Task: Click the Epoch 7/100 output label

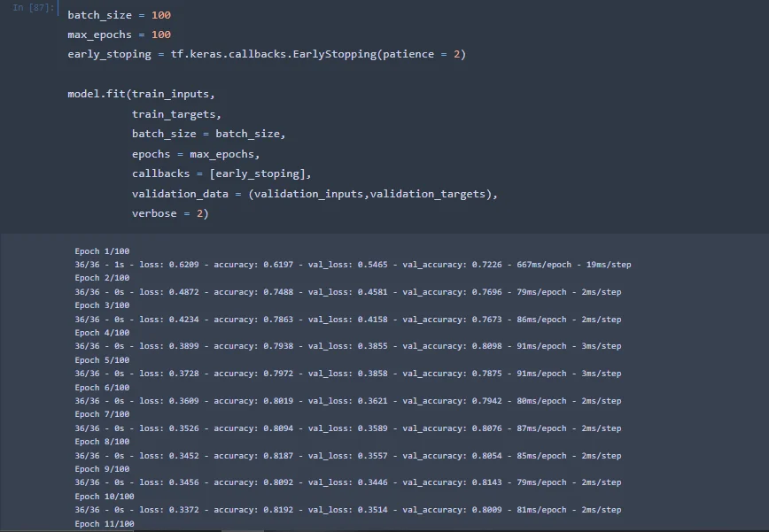Action: tap(99, 414)
